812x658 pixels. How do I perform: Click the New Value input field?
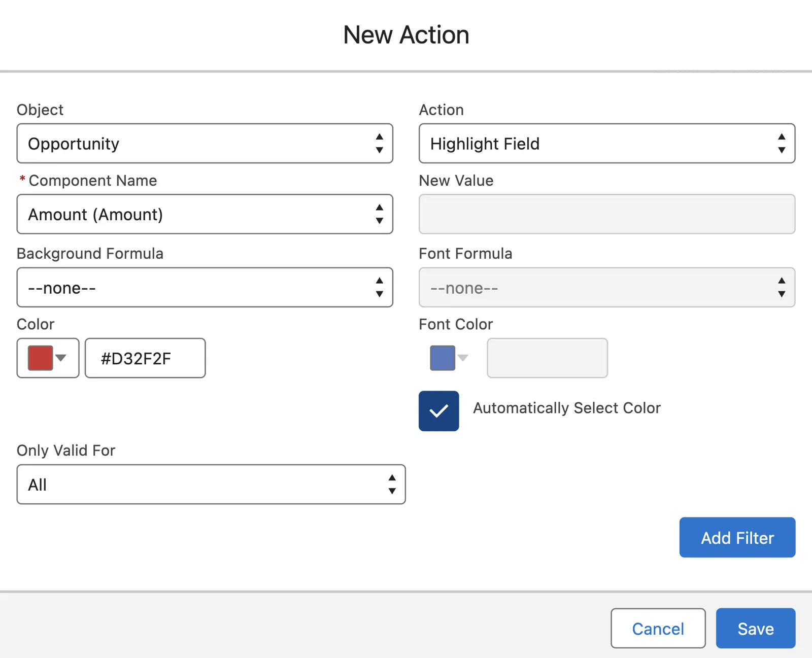pos(607,214)
